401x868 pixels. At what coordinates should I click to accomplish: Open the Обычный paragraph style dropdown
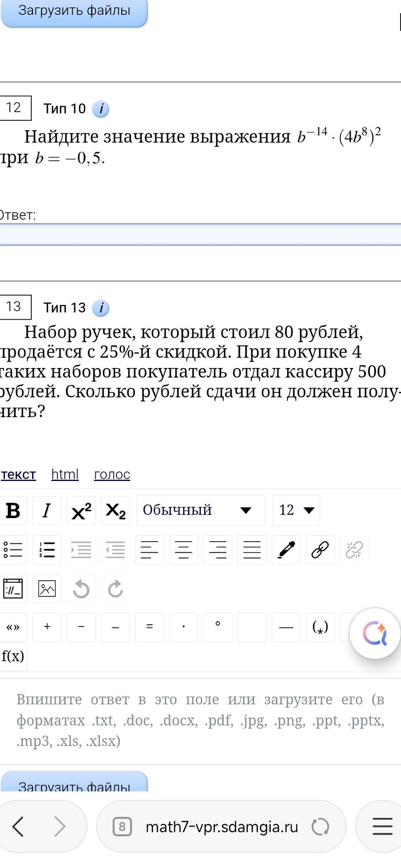(x=200, y=510)
